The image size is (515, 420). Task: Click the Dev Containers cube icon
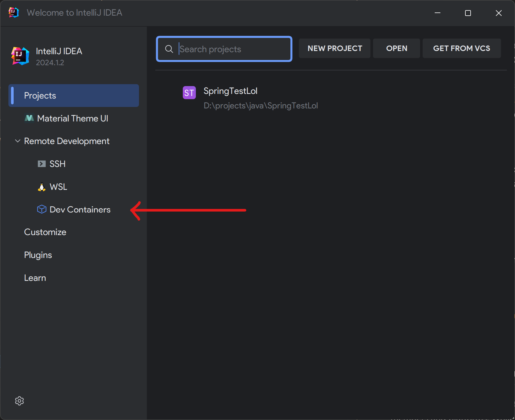(x=42, y=209)
